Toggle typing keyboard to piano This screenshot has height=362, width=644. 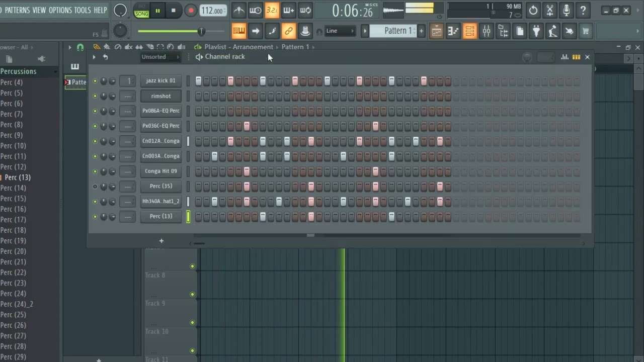coord(239,31)
